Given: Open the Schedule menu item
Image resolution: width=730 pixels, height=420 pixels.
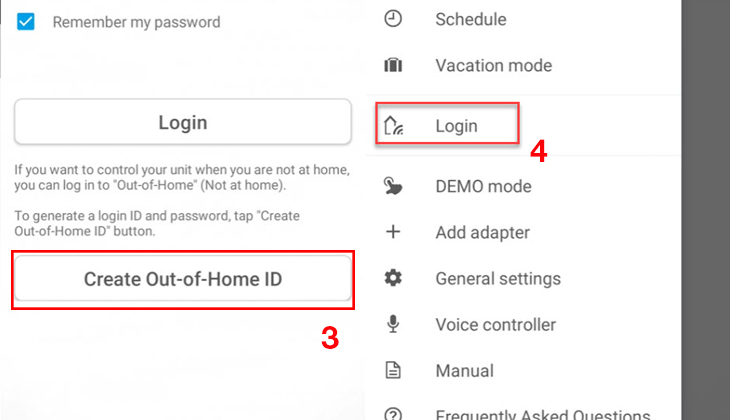Looking at the screenshot, I should click(470, 19).
